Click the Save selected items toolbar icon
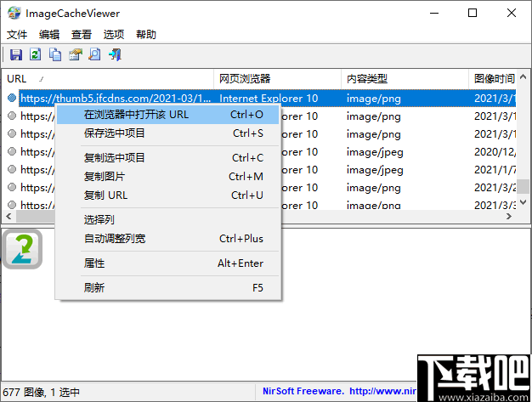Screen dimensions: 532x402 (x=16, y=54)
